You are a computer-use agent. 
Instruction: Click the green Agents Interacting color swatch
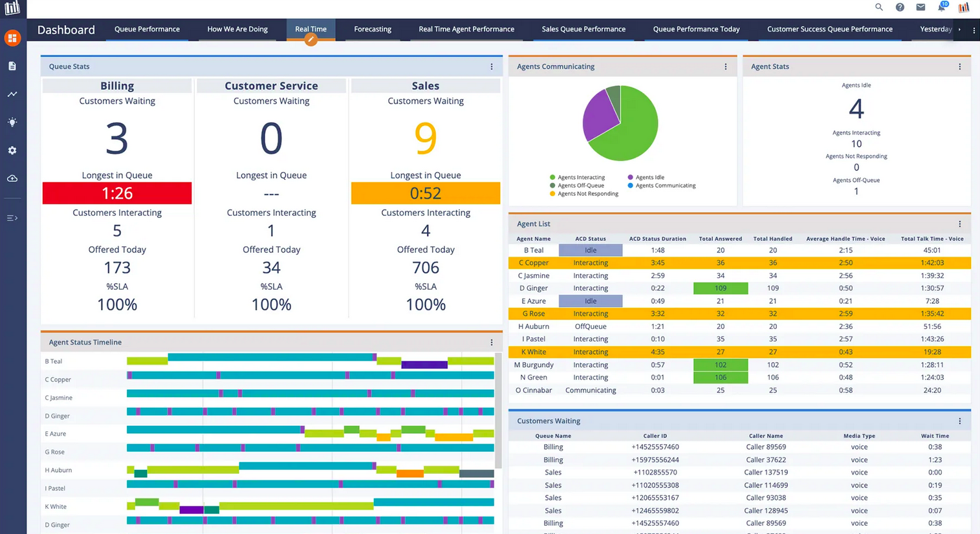[552, 177]
